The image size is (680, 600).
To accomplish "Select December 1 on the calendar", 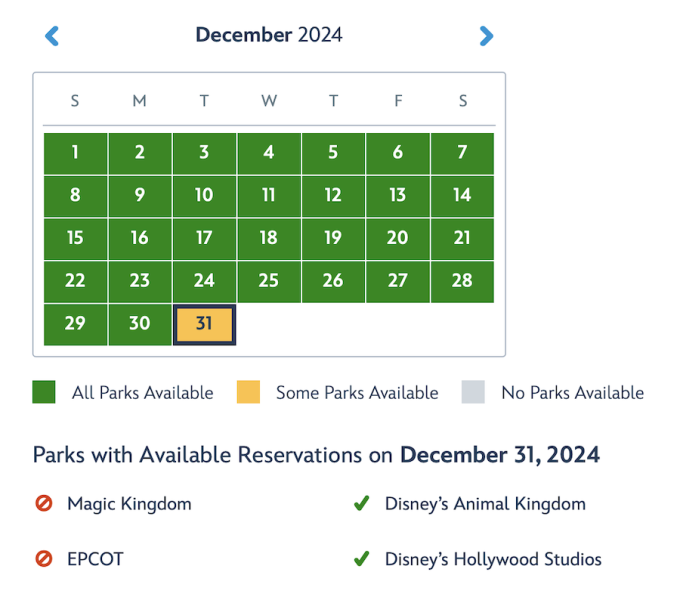I will point(75,153).
